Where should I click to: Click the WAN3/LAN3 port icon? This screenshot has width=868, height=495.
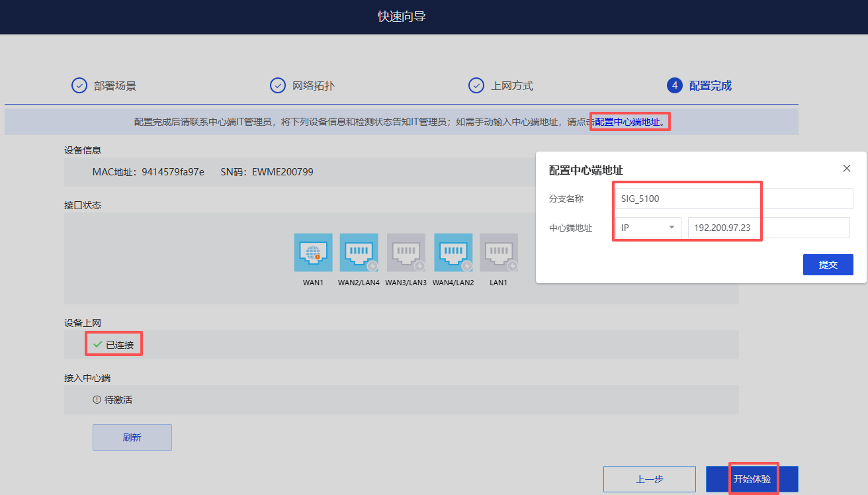(x=406, y=252)
